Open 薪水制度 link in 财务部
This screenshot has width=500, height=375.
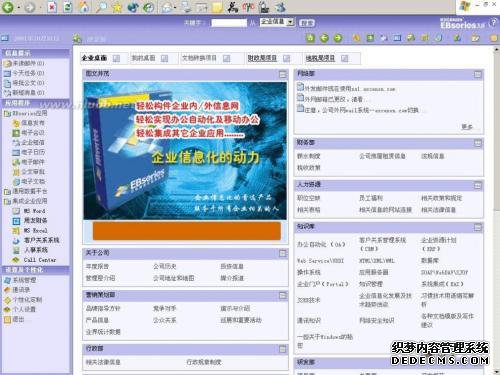pos(309,156)
